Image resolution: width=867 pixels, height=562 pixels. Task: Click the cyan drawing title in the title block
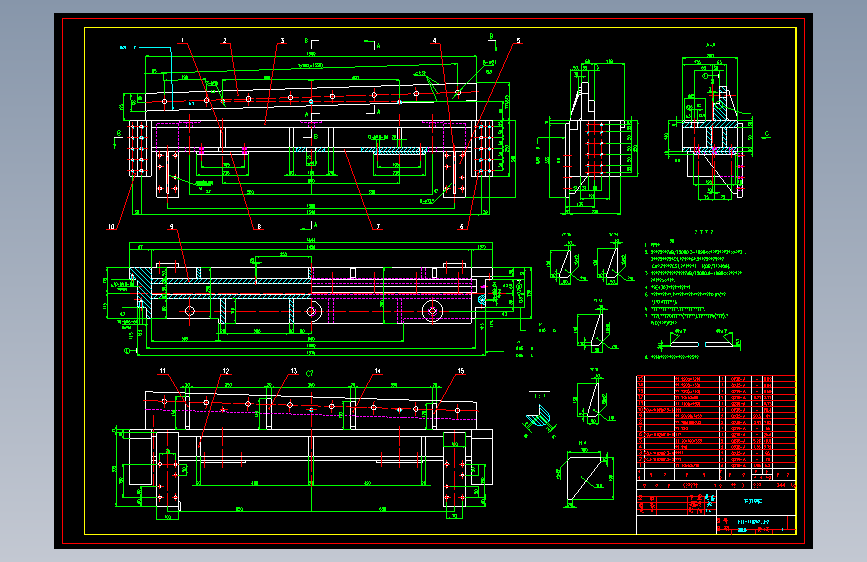753,501
